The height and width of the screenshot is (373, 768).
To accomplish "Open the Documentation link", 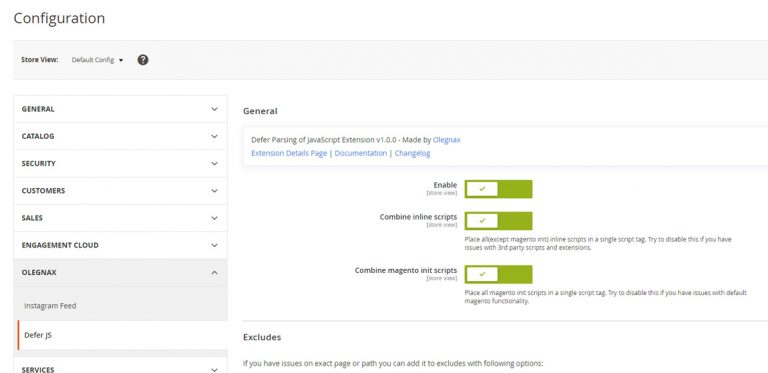I will pyautogui.click(x=360, y=153).
